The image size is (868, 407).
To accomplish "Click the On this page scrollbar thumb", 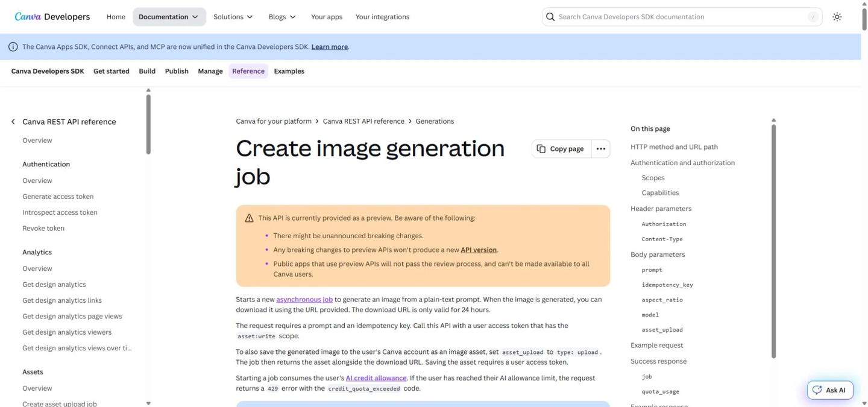I will click(773, 241).
